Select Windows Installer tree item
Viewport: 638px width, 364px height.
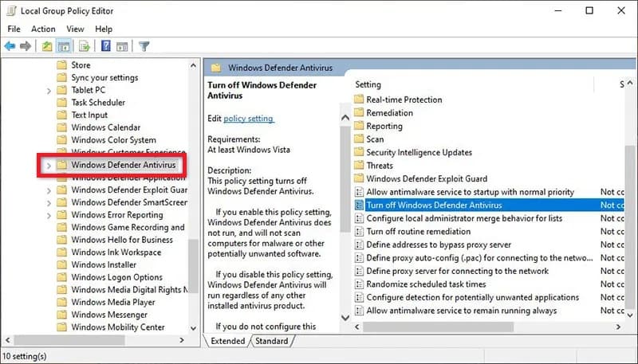[x=104, y=264]
